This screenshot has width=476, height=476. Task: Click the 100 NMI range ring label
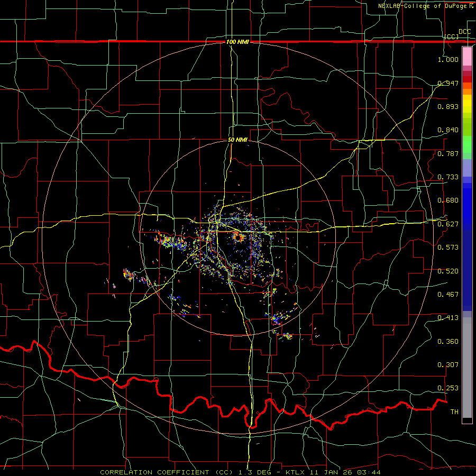pos(237,42)
